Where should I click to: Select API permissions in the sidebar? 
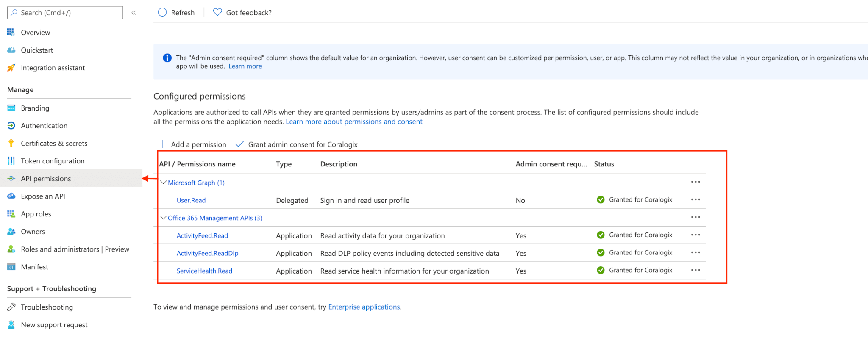(46, 179)
